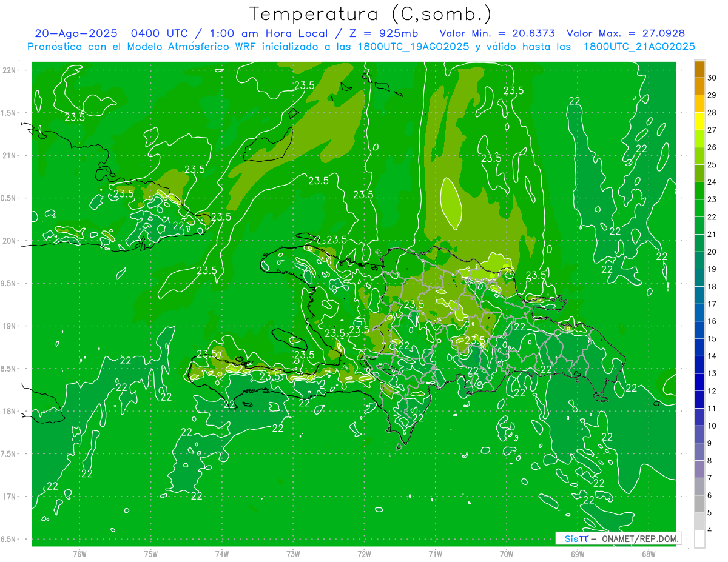Click the "18N" latitude axis label
Screen dimensions: 728x562
click(10, 411)
